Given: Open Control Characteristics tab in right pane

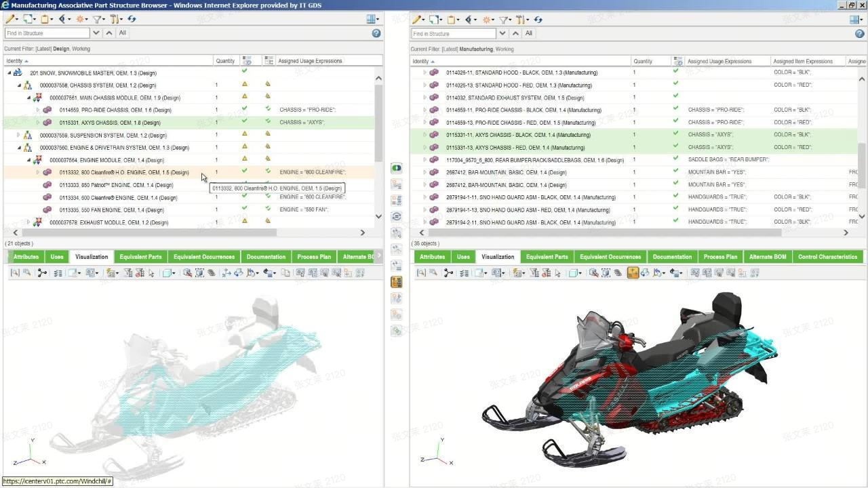Looking at the screenshot, I should pos(827,257).
